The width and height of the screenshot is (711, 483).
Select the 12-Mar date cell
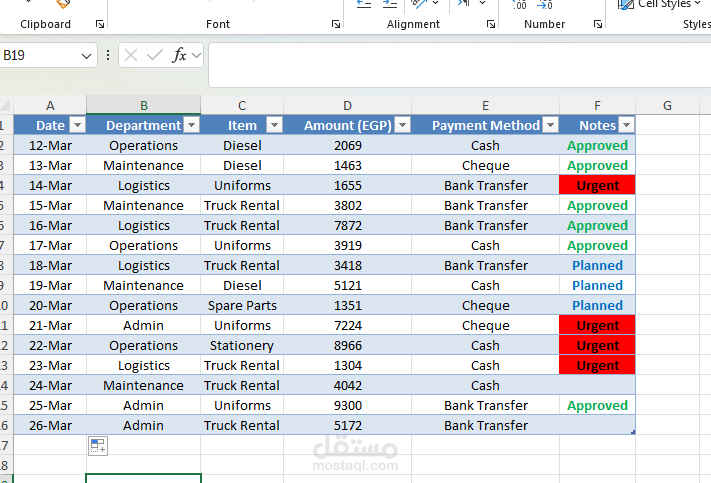coord(50,146)
